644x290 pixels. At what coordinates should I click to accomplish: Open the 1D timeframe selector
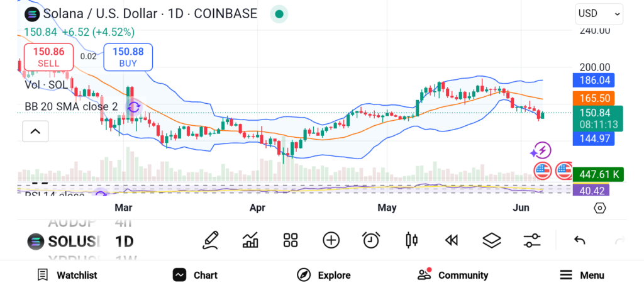(x=124, y=241)
